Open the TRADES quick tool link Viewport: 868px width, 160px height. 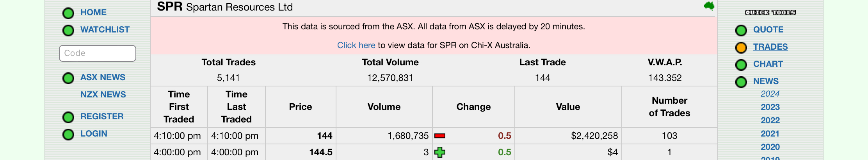[x=770, y=47]
